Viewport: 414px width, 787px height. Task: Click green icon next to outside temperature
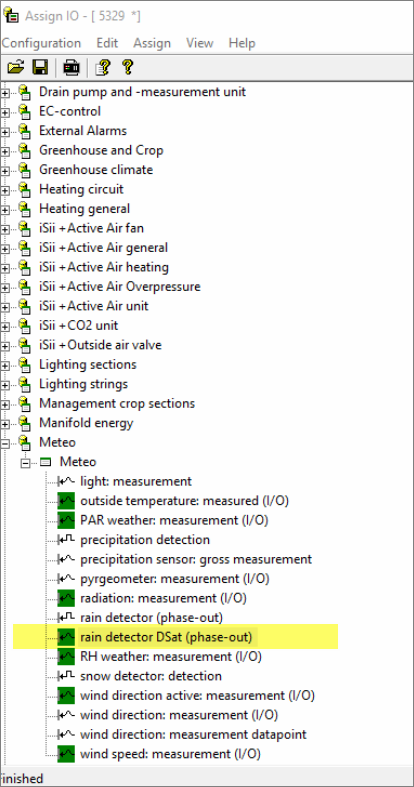click(x=66, y=500)
